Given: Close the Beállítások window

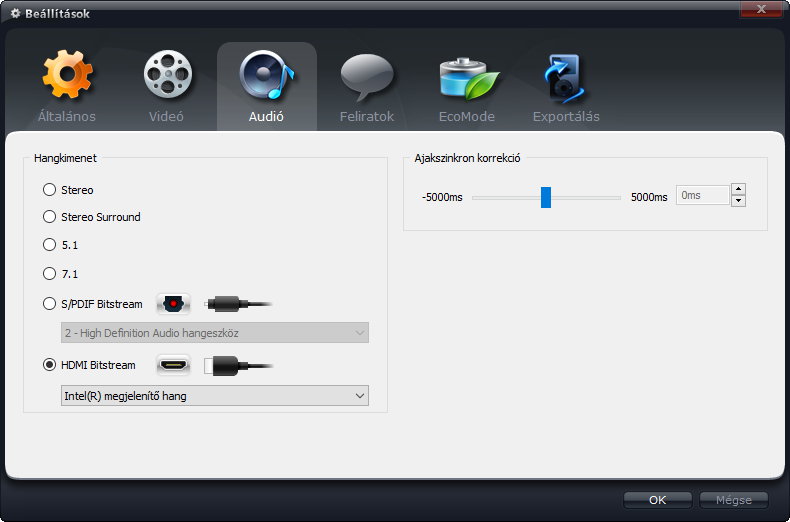Looking at the screenshot, I should tap(761, 9).
